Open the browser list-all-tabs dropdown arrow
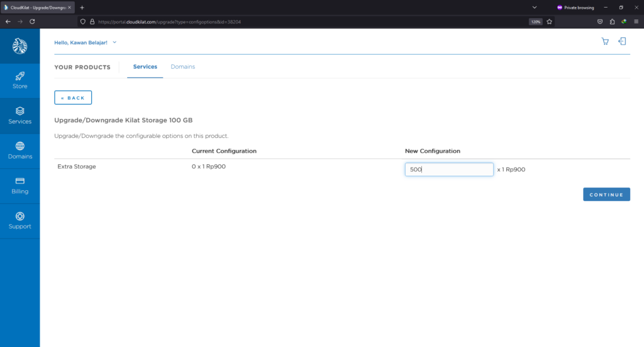This screenshot has width=644, height=347. coord(534,7)
